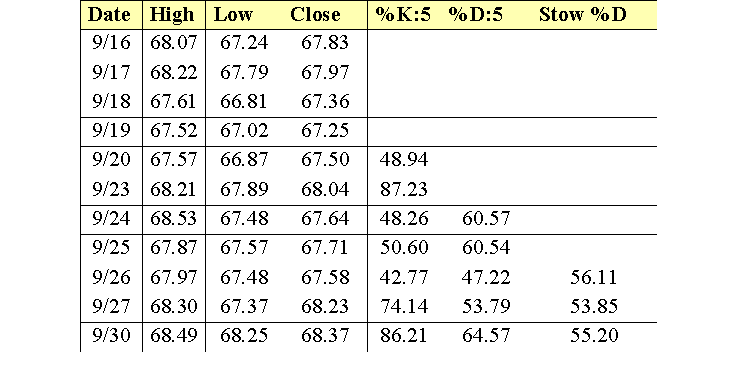Select the 87.23 %K value on 9/23
Screen dimensions: 736x367
[404, 189]
